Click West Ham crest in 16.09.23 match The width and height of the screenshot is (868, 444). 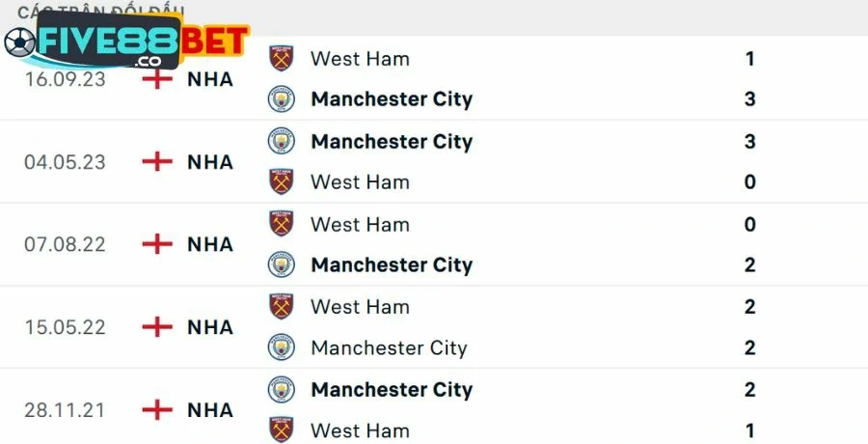tap(281, 59)
